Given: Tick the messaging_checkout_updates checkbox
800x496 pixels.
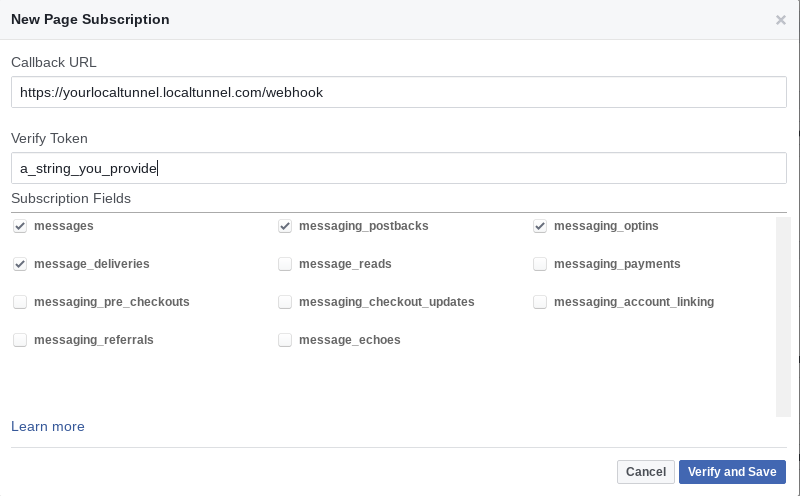Looking at the screenshot, I should coord(285,302).
